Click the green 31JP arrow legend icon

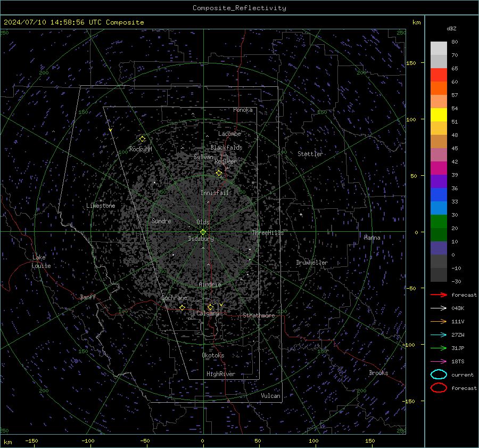(x=439, y=348)
